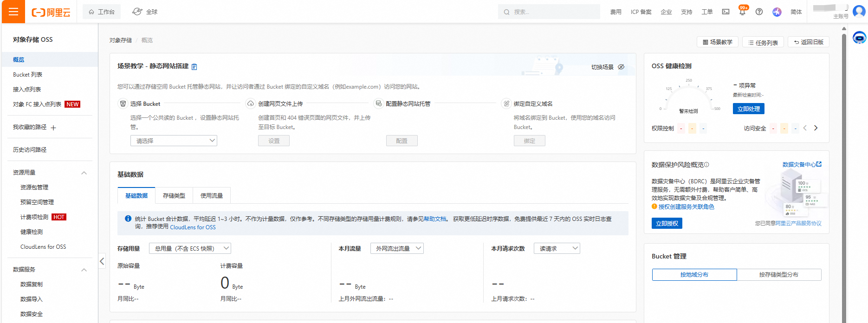Click the 场景教学 button
Screen dimensions: 868x323
[x=718, y=42]
